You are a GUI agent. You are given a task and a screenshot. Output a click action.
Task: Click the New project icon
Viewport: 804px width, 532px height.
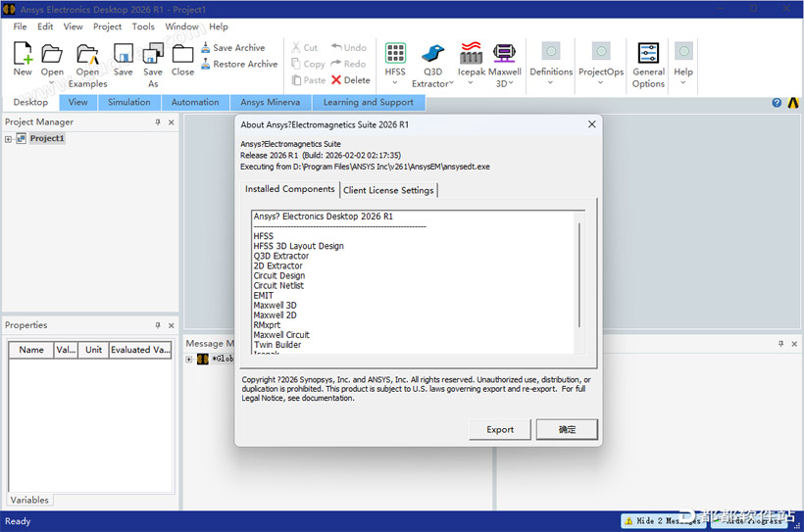23,53
